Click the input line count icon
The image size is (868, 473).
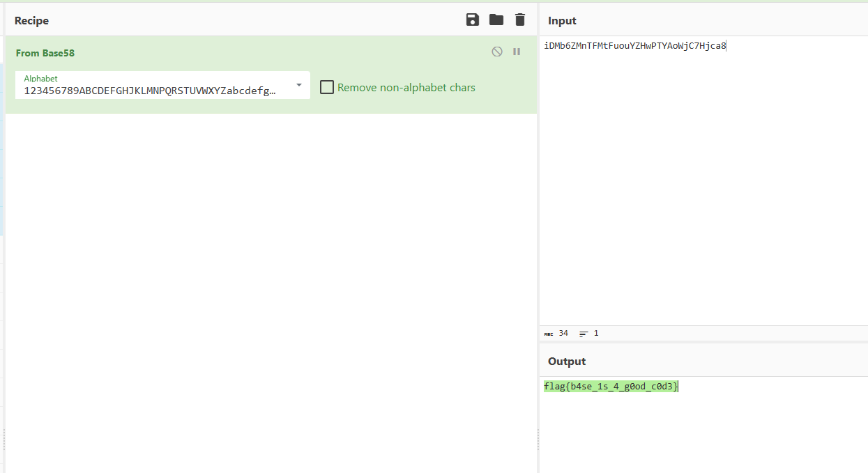[x=584, y=334]
